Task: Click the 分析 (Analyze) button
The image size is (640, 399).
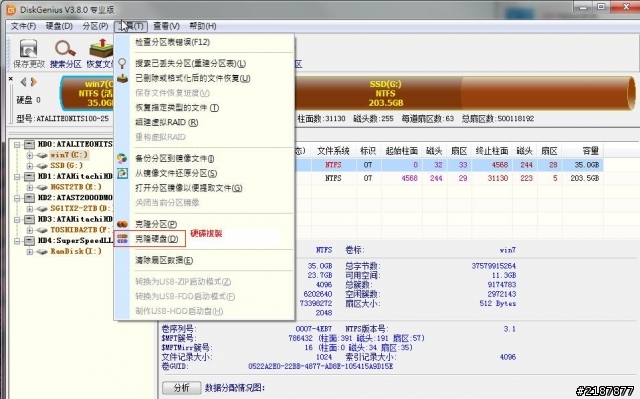Action: coord(182,388)
